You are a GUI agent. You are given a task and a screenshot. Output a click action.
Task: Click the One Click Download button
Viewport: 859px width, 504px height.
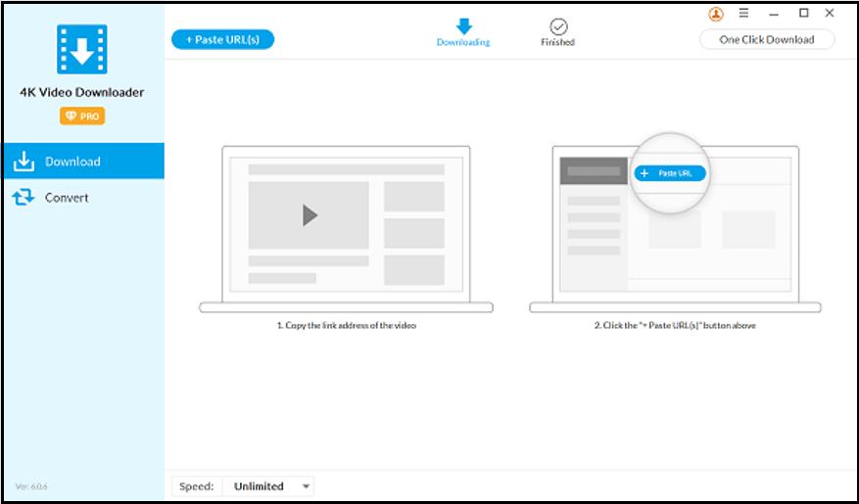(767, 39)
